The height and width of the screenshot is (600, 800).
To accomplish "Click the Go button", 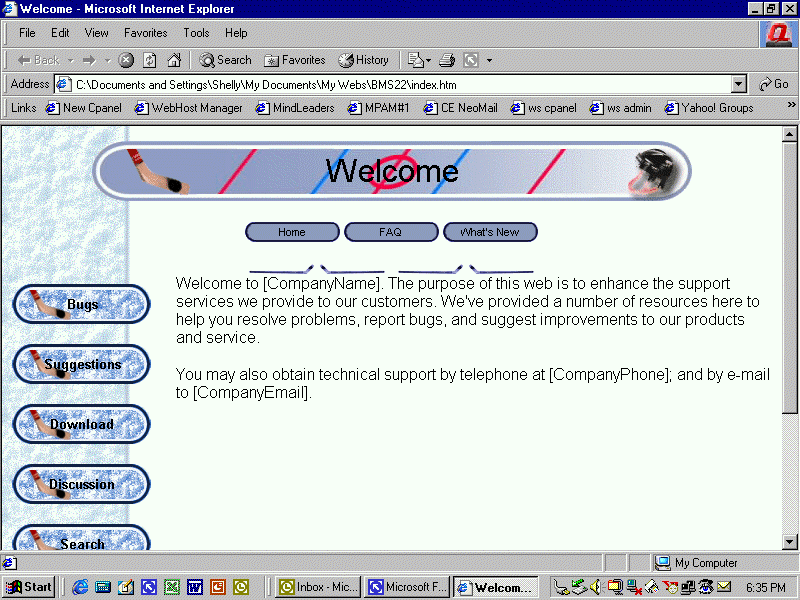I will click(774, 84).
